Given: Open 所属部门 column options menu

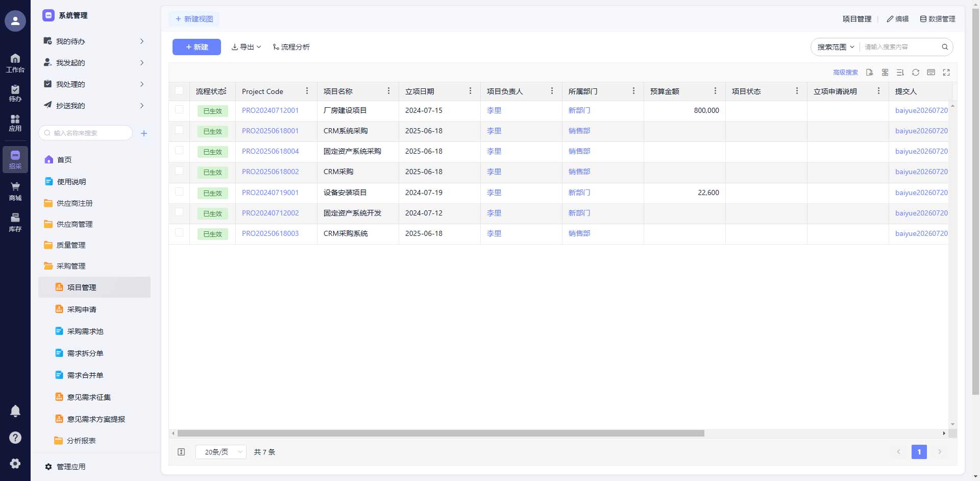Looking at the screenshot, I should [633, 91].
